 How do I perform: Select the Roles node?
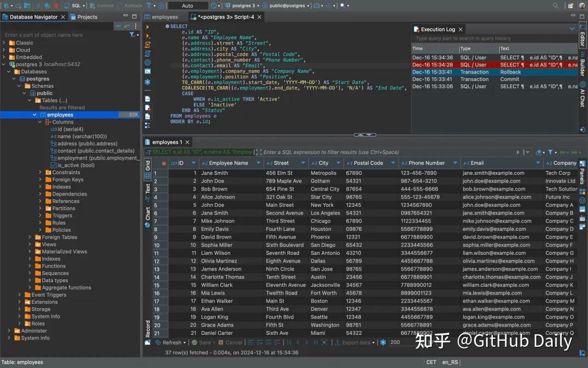(x=34, y=324)
